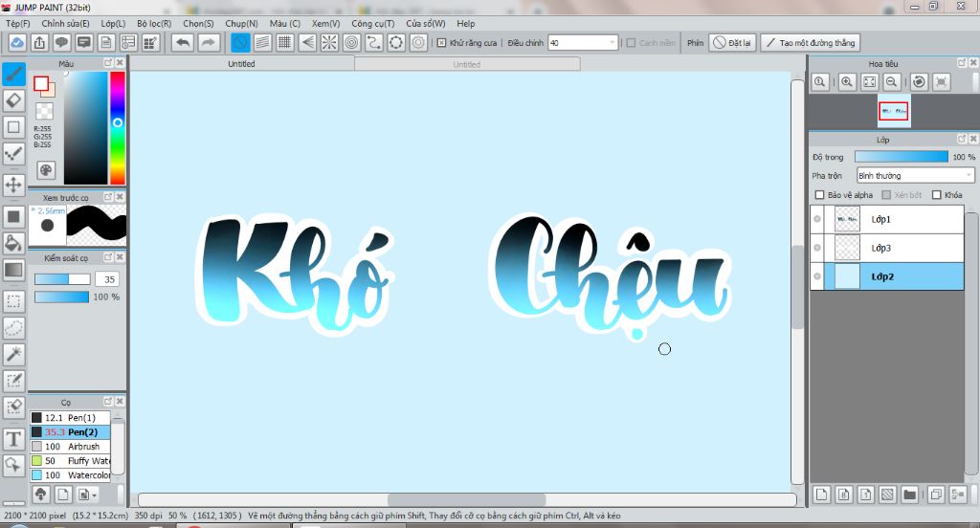Enable the concentric circle snap
This screenshot has width=980, height=528.
pos(352,42)
